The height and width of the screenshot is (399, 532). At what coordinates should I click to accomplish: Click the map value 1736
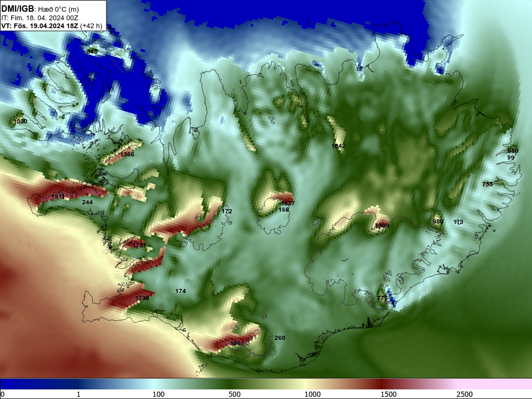pyautogui.click(x=142, y=298)
